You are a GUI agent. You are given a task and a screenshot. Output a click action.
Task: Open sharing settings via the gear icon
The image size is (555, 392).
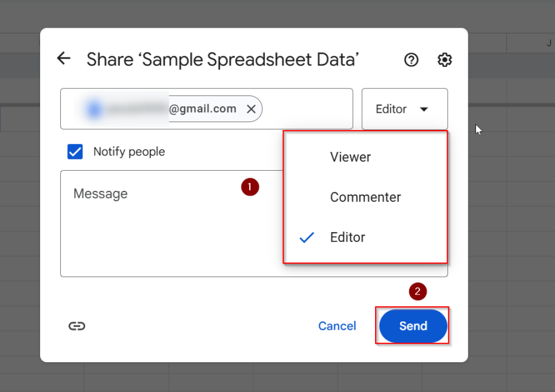pos(444,60)
